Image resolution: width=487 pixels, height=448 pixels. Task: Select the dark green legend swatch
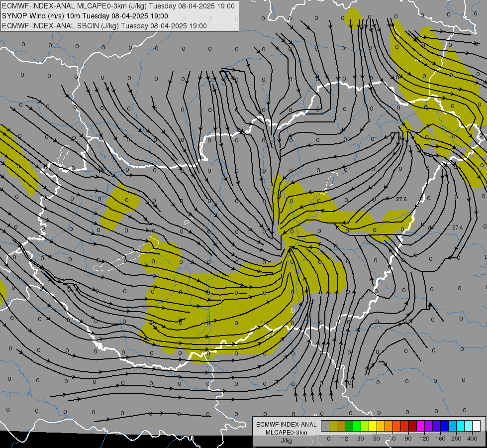coord(349,426)
